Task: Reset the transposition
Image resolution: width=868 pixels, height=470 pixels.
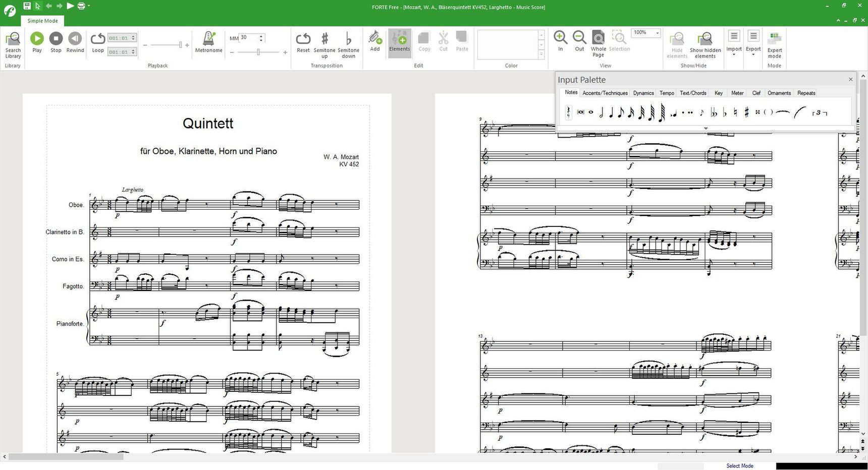Action: click(x=303, y=42)
